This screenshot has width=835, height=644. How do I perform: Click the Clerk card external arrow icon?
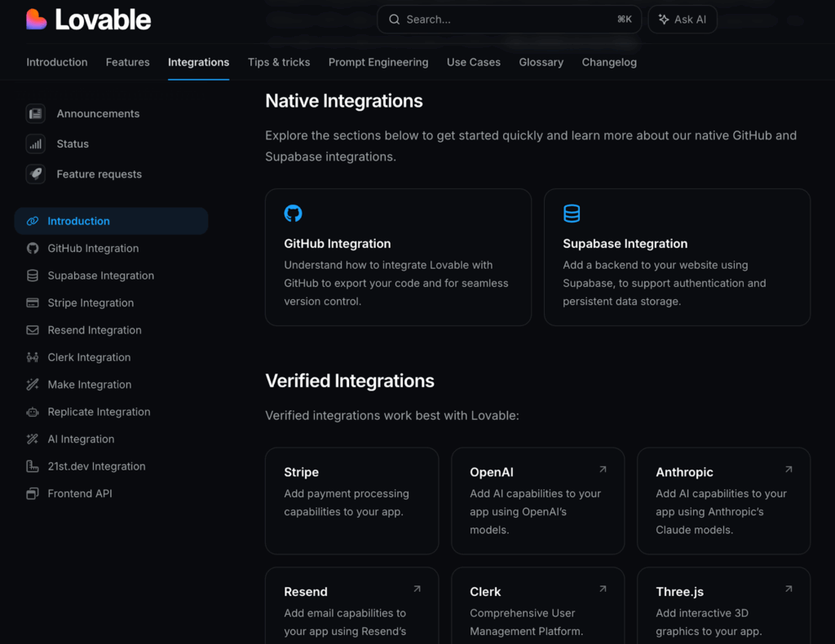point(603,589)
